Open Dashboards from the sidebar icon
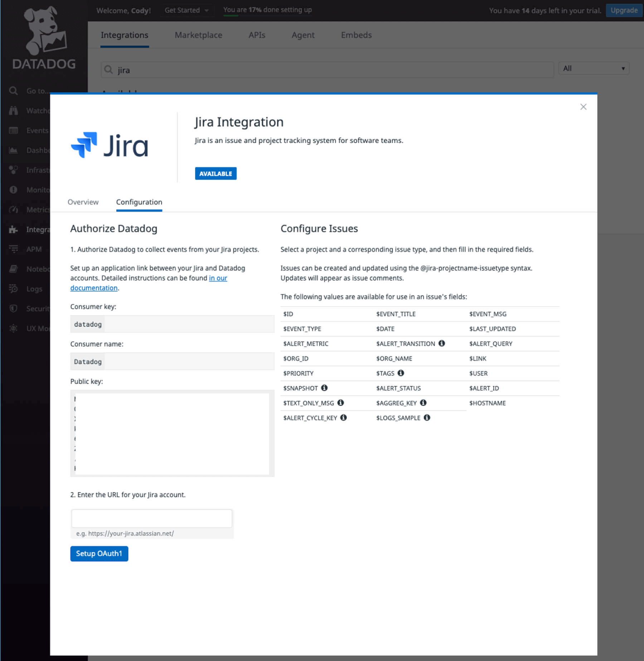Viewport: 644px width, 661px height. [14, 150]
